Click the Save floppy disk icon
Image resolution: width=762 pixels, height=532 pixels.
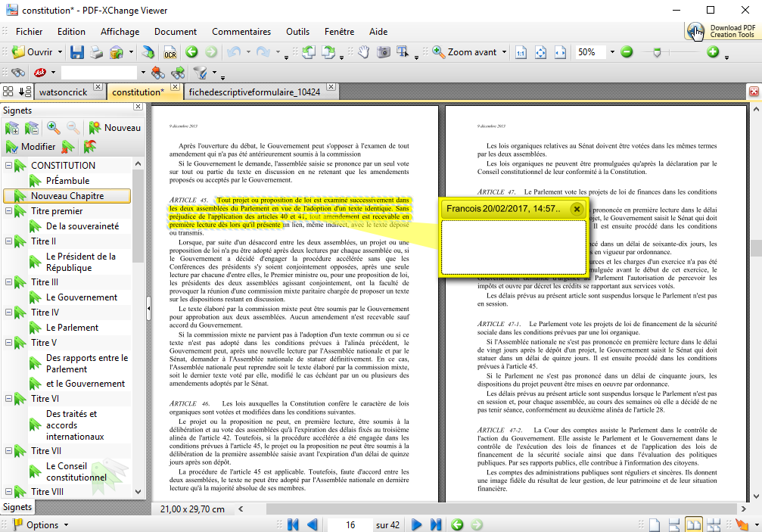pos(77,52)
